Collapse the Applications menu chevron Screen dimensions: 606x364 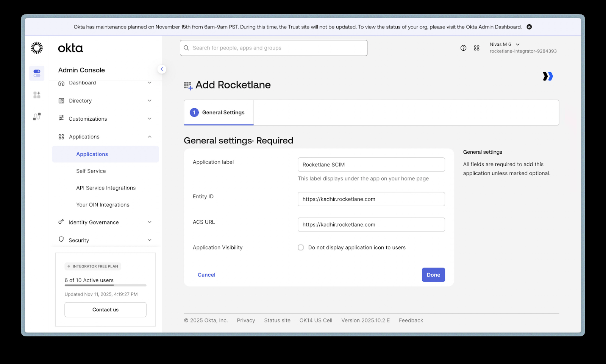(150, 137)
